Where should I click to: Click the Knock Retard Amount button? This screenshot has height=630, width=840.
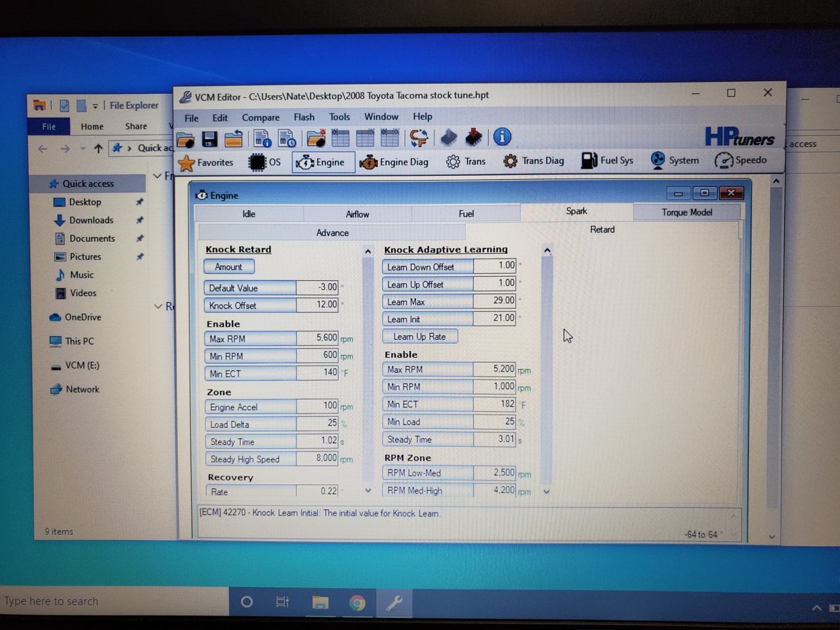tap(228, 267)
